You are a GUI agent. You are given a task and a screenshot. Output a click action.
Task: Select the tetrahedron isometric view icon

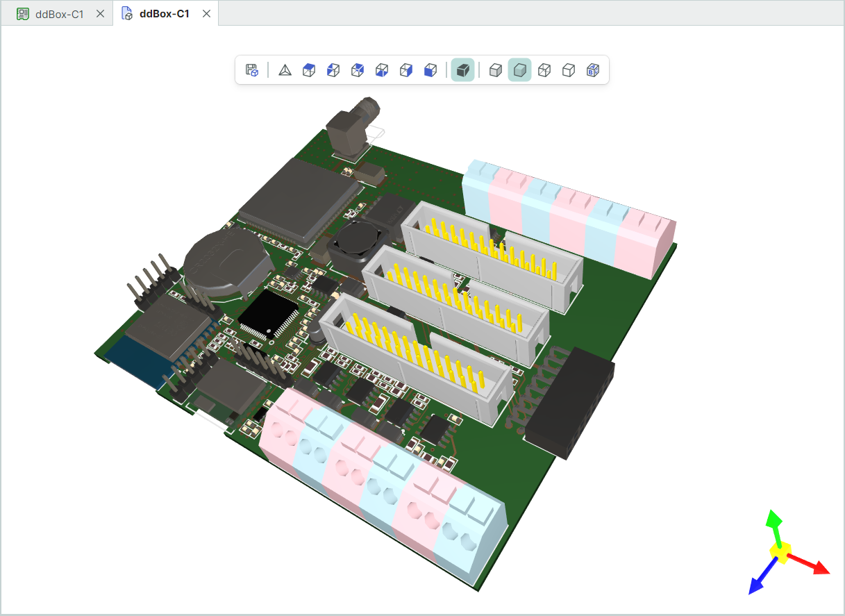(285, 69)
